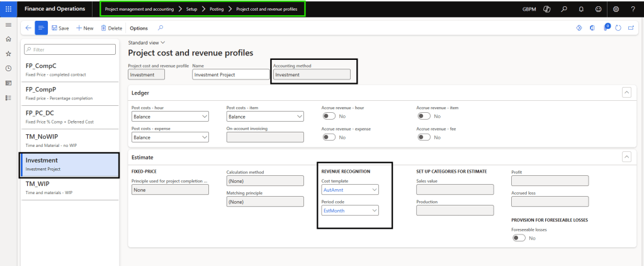The width and height of the screenshot is (644, 266).
Task: Click the New button
Action: (x=85, y=28)
